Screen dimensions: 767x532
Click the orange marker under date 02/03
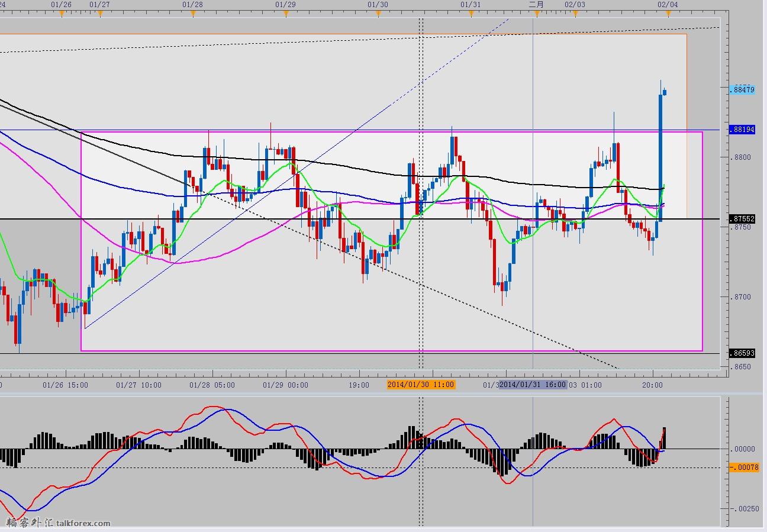[x=575, y=14]
